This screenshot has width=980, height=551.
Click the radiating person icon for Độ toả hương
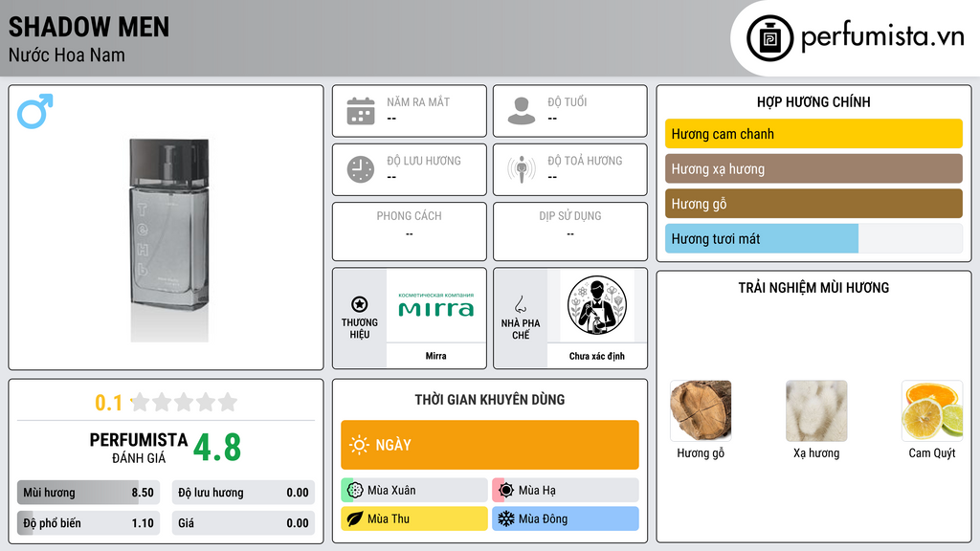point(522,169)
